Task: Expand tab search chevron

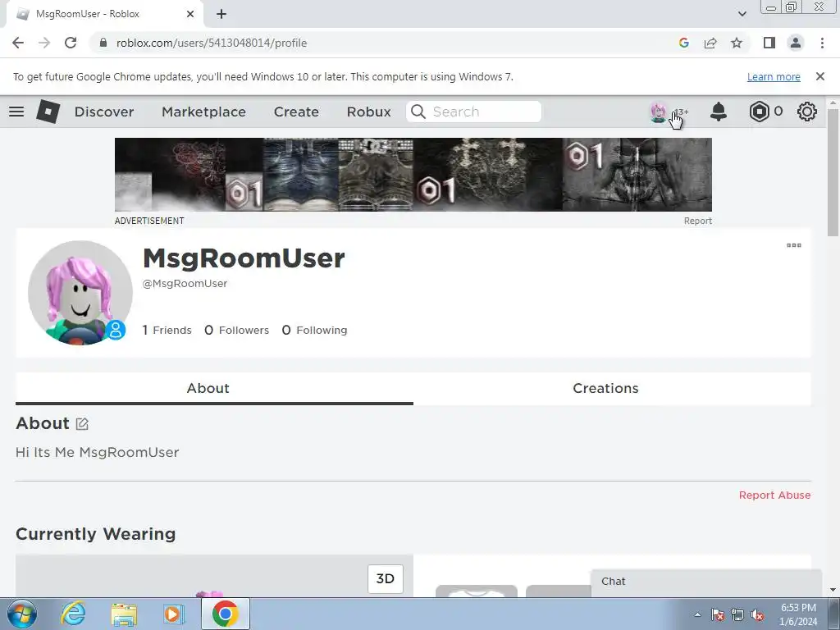Action: [x=742, y=14]
